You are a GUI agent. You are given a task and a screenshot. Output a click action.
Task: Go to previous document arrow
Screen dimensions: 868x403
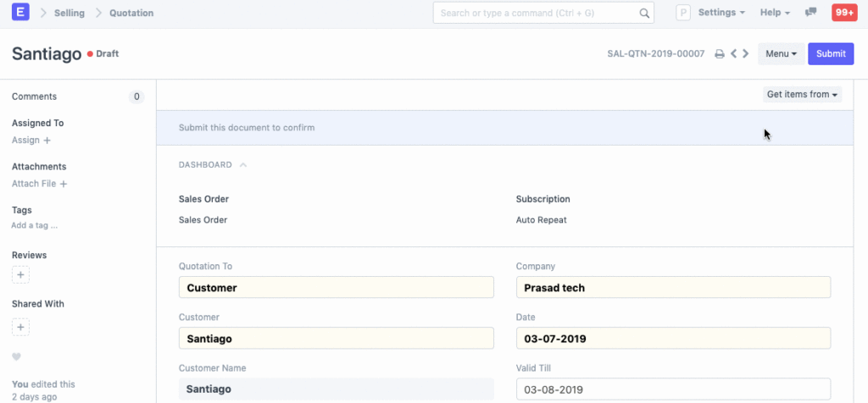coord(733,54)
